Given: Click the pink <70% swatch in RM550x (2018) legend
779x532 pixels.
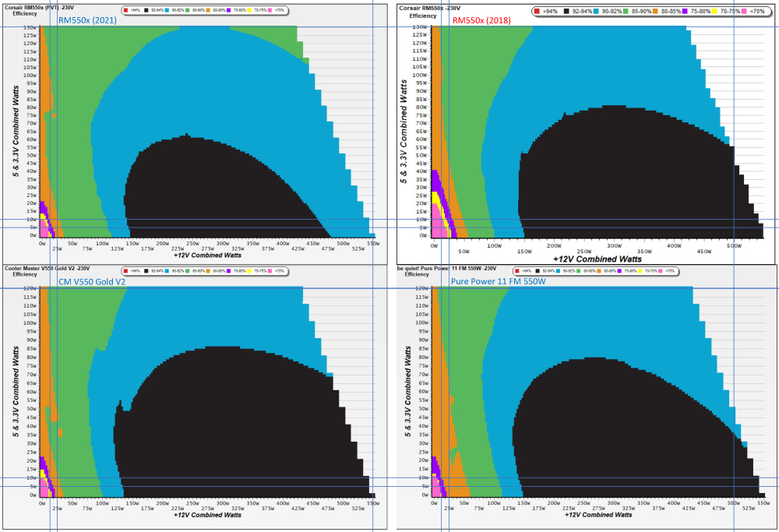Looking at the screenshot, I should (744, 11).
